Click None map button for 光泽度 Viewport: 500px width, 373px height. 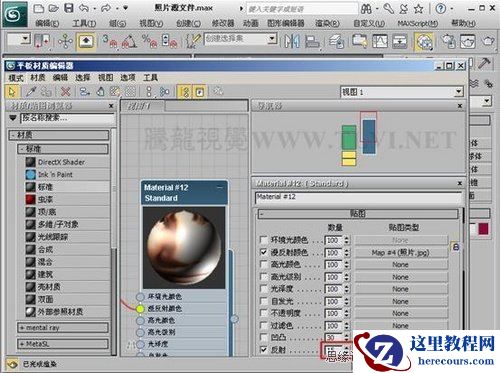[x=401, y=289]
